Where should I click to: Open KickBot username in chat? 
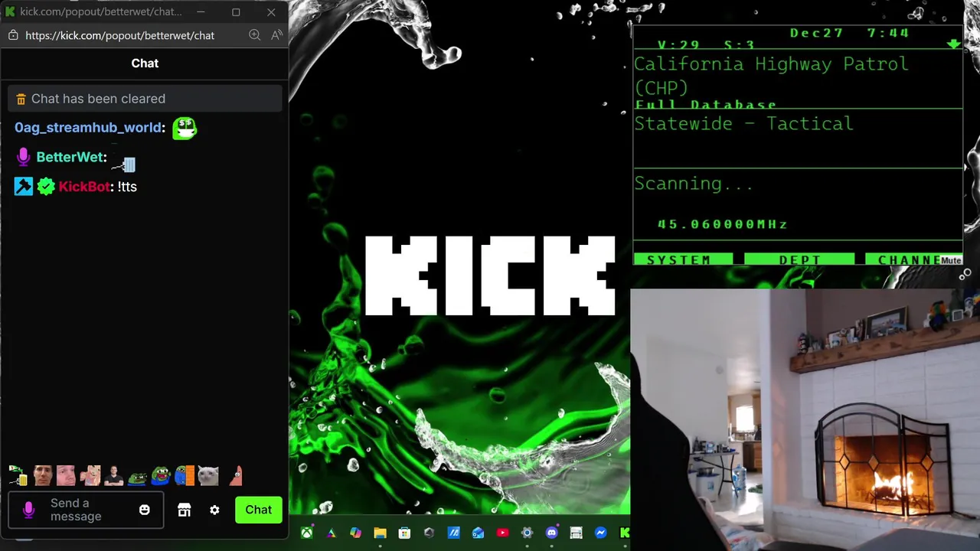[84, 187]
